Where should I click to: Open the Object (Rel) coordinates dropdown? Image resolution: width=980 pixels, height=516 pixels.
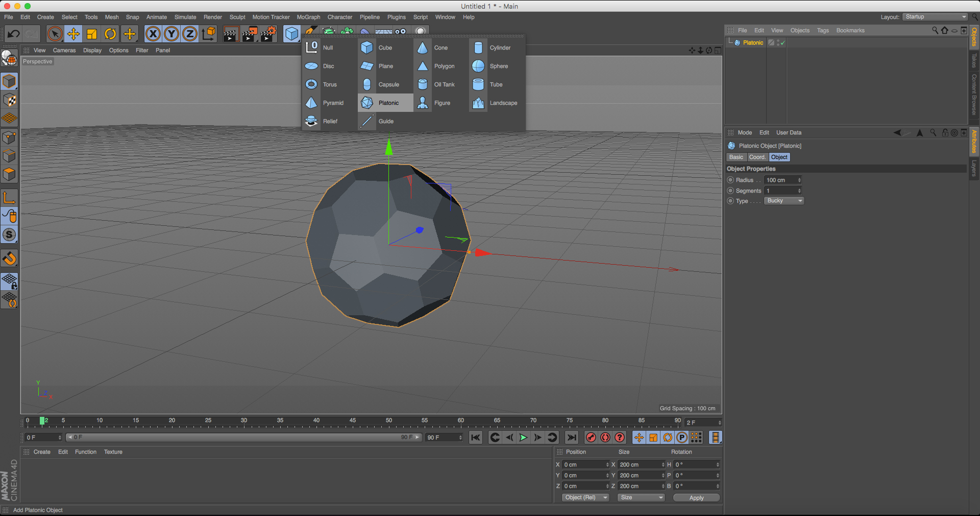(x=585, y=497)
